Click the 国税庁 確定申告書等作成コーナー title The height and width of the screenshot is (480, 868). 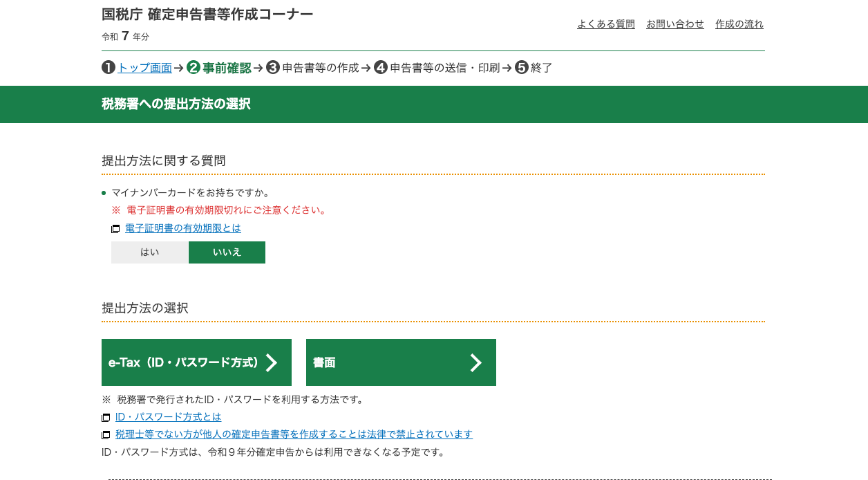pyautogui.click(x=207, y=15)
